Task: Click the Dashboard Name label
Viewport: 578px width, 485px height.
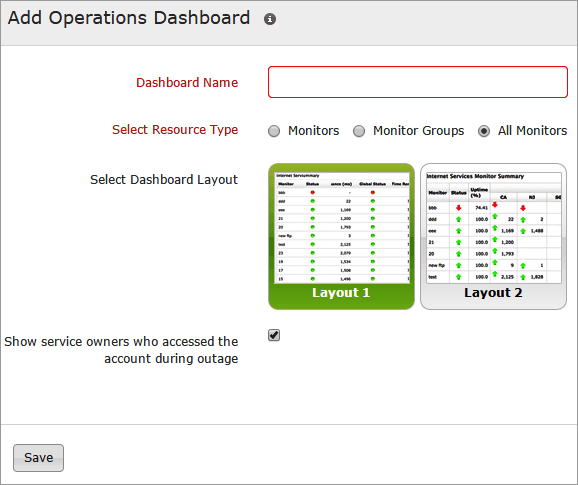Action: 187,83
